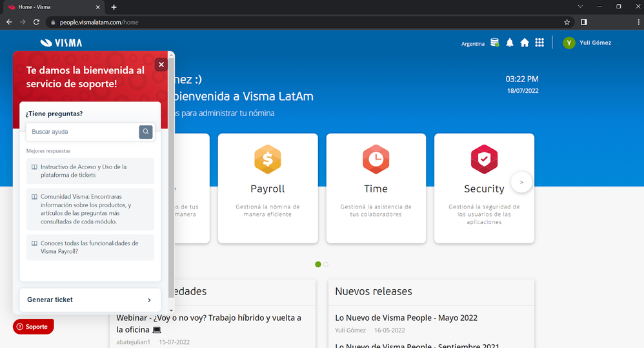Click the Visma logo in the header
The image size is (644, 348).
point(61,43)
